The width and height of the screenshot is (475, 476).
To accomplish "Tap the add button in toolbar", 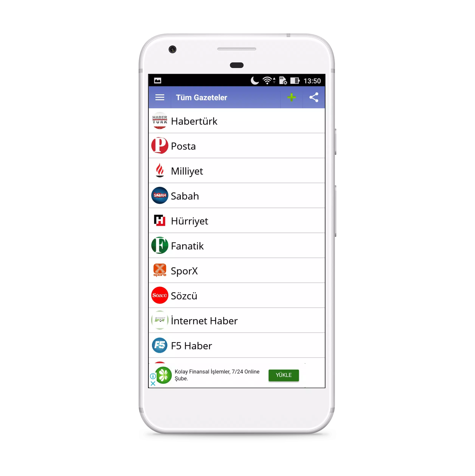I will click(x=291, y=97).
